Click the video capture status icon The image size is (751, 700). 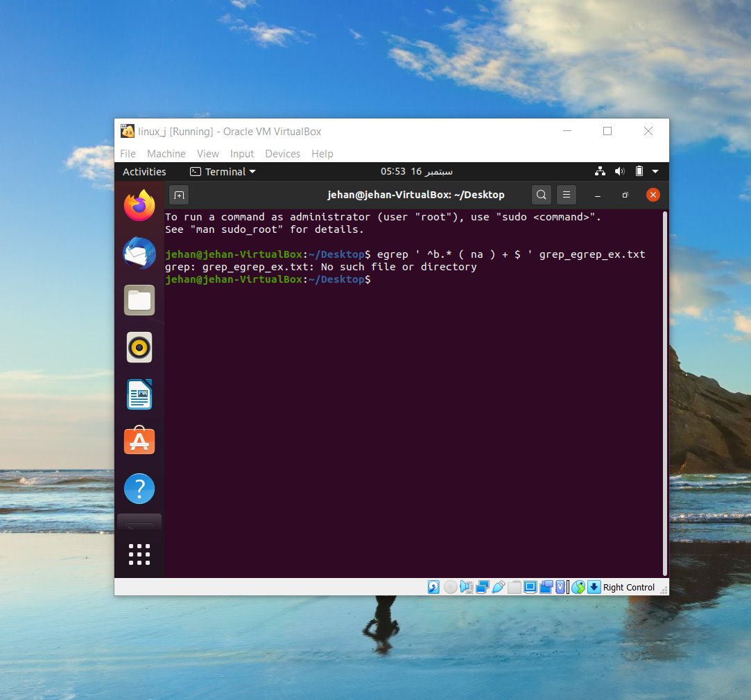(x=546, y=587)
